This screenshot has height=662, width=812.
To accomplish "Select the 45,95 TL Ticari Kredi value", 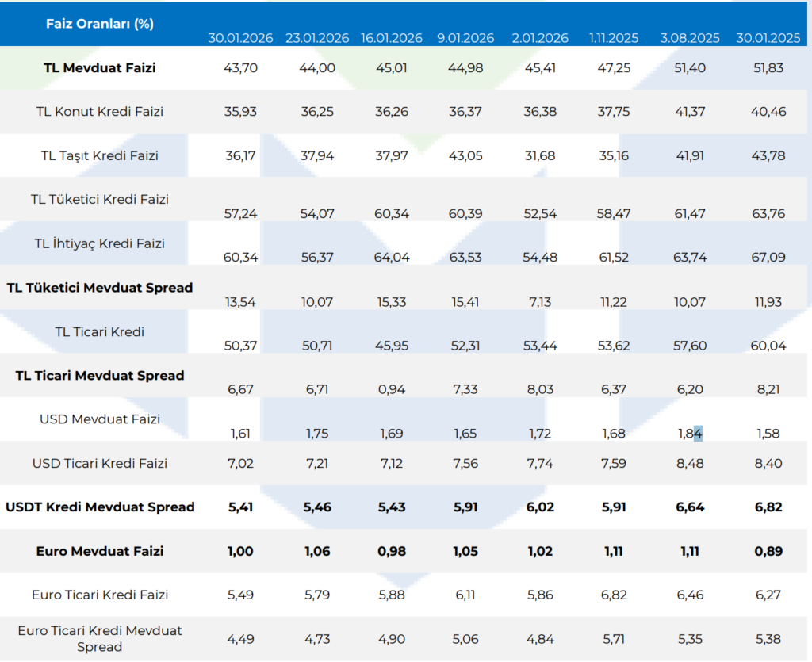I will pyautogui.click(x=392, y=346).
